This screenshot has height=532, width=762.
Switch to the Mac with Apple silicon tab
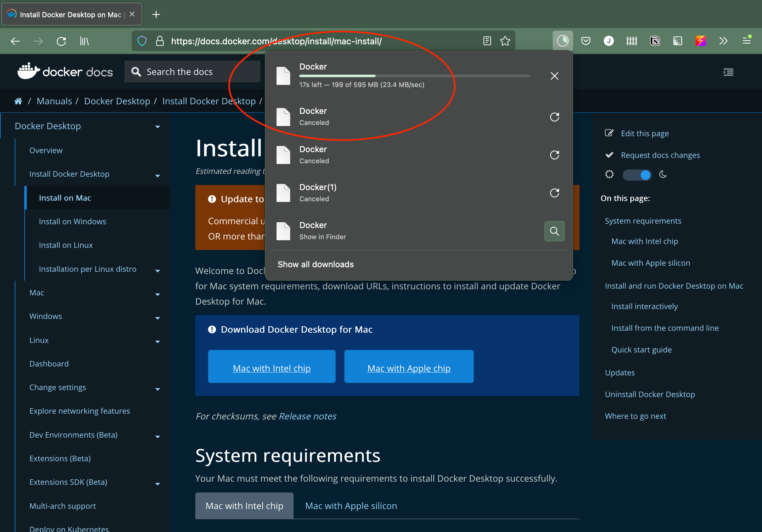351,506
